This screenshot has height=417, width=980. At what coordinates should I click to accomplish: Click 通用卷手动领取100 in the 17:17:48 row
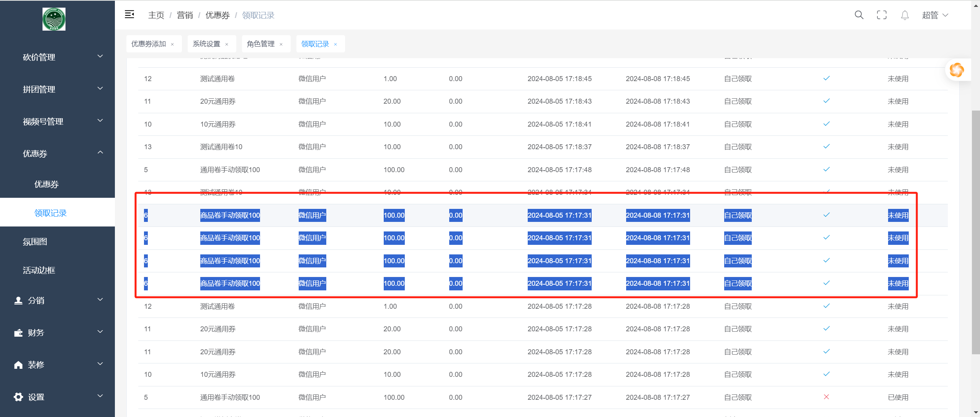(230, 170)
